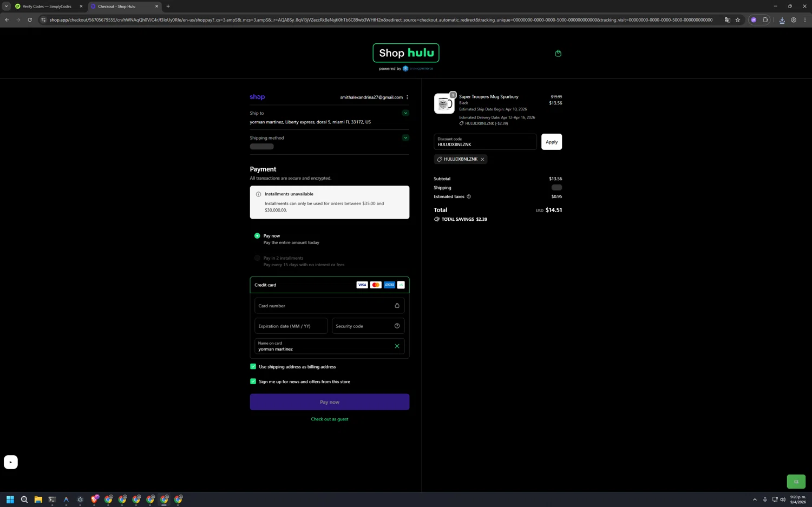Click the Discount code input field
This screenshot has width=812, height=507.
(x=485, y=142)
